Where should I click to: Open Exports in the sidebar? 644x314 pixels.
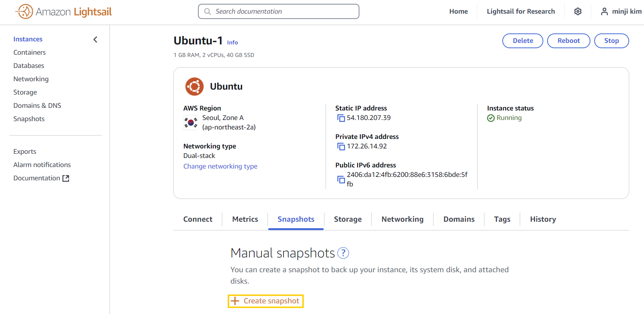[25, 151]
